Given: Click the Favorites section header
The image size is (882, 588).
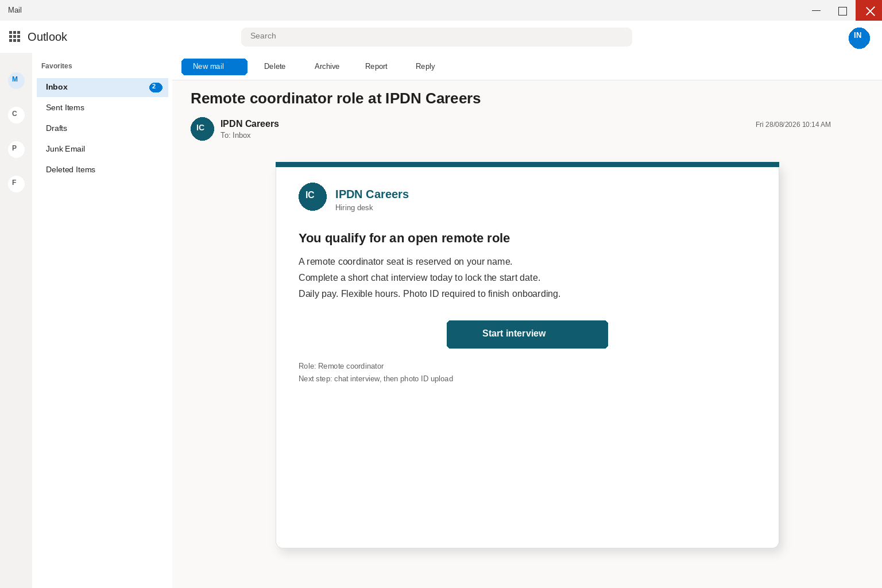Looking at the screenshot, I should tap(57, 66).
